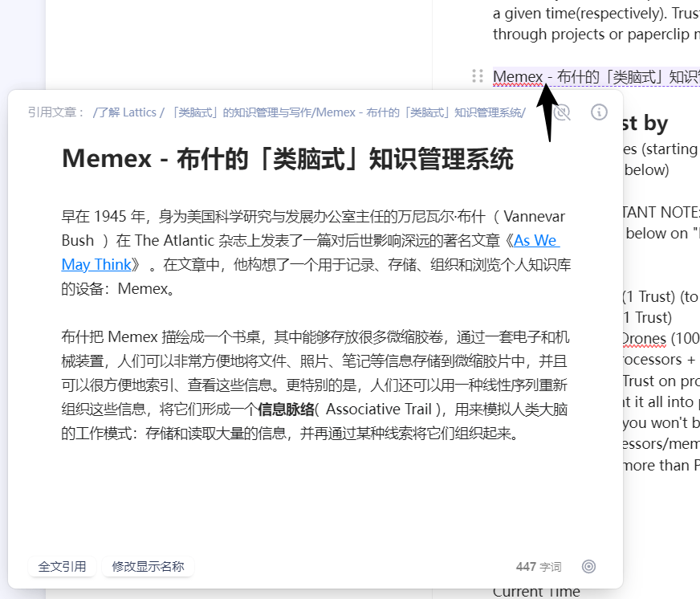The width and height of the screenshot is (700, 599).
Task: Open '「类脑式」的知识管理与写作' breadcrumb segment
Action: coord(241,112)
